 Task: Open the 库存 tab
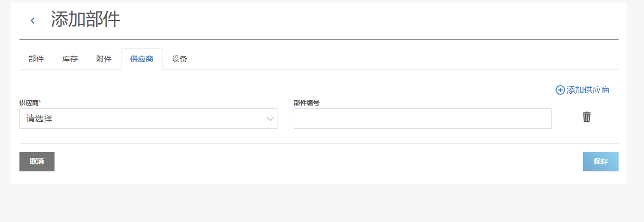tap(70, 59)
